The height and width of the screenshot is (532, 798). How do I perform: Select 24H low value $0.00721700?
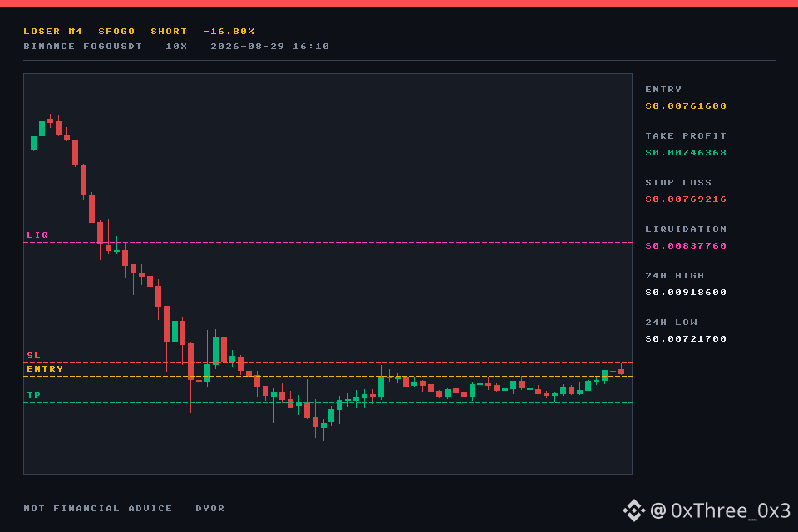pos(686,339)
